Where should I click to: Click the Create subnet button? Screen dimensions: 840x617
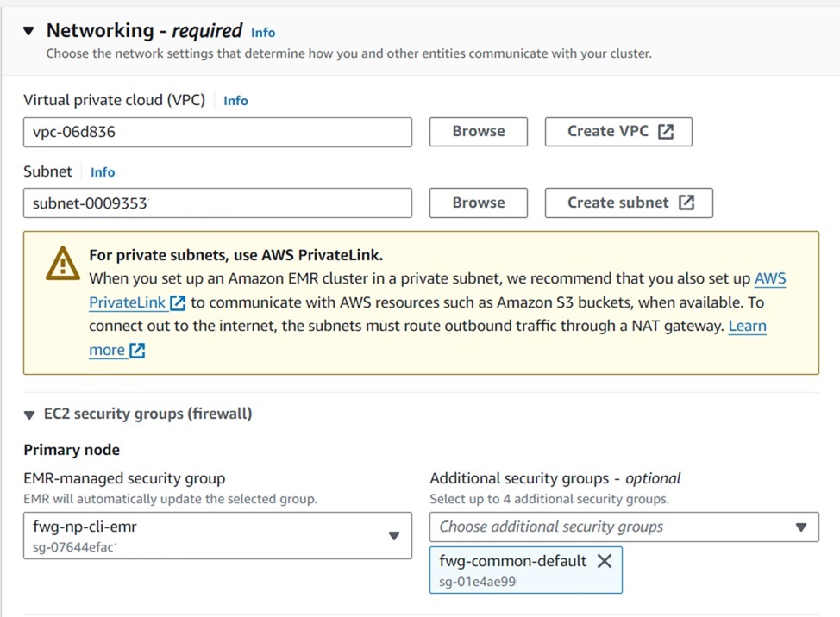(x=629, y=203)
